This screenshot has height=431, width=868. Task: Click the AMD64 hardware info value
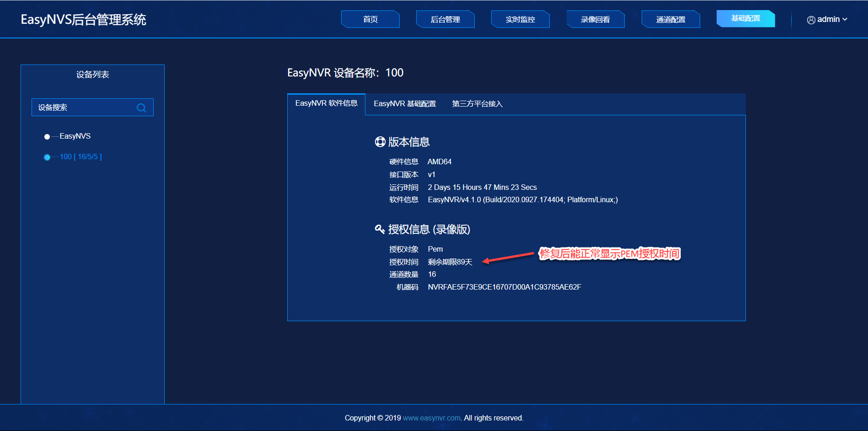pyautogui.click(x=439, y=162)
